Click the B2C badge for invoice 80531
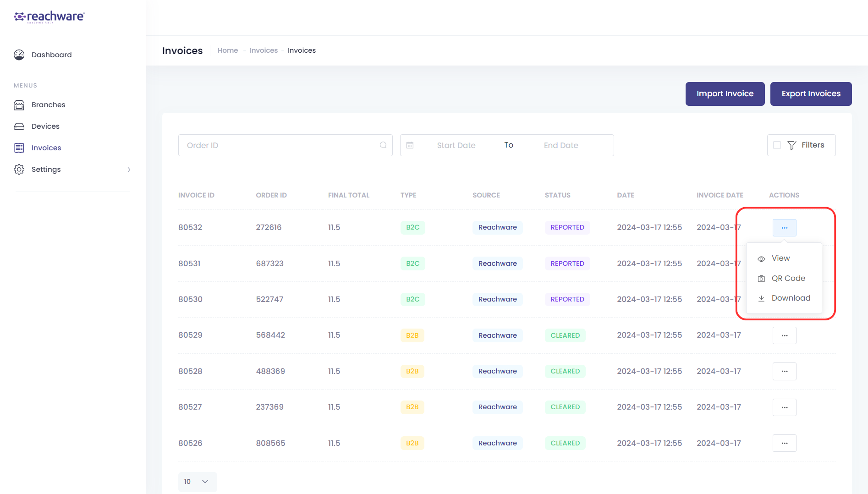 (x=413, y=263)
